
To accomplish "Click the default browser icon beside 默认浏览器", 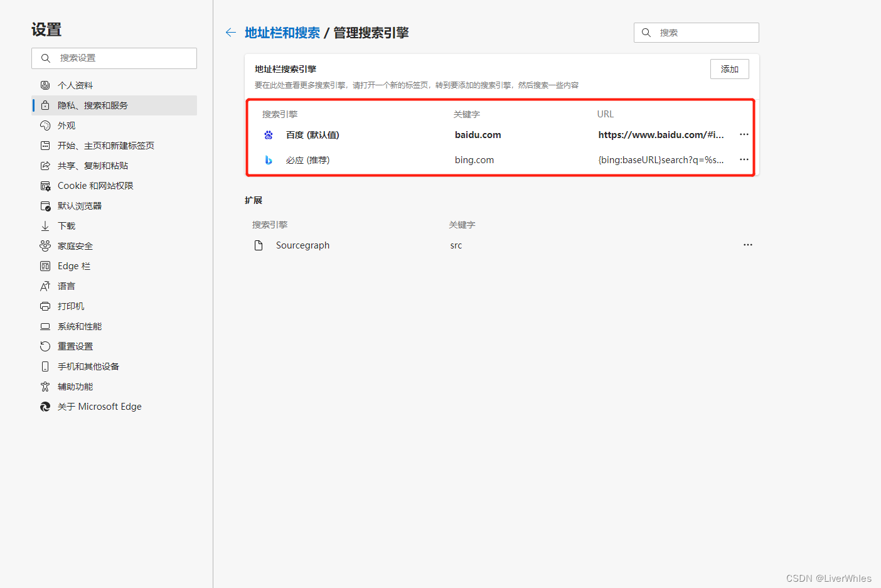I will coord(45,206).
